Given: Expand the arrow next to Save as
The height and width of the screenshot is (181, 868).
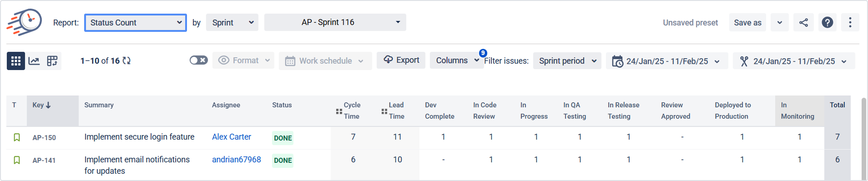Looking at the screenshot, I should click(780, 22).
